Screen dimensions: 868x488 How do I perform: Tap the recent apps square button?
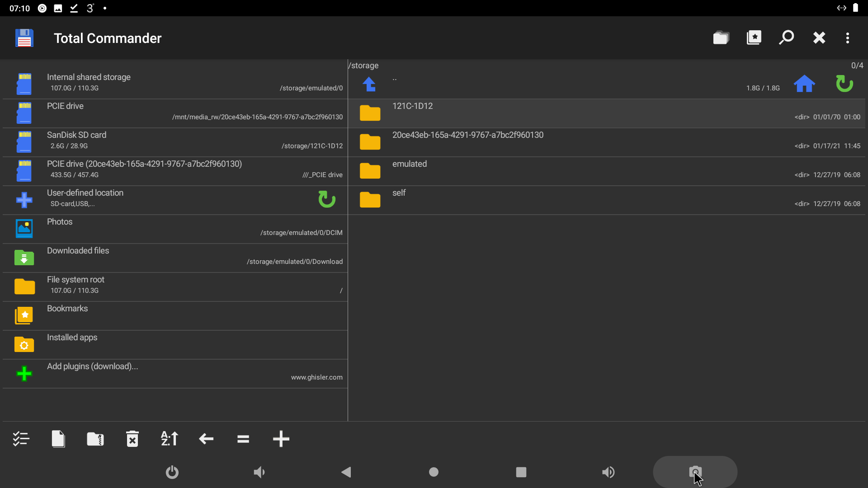pyautogui.click(x=521, y=472)
